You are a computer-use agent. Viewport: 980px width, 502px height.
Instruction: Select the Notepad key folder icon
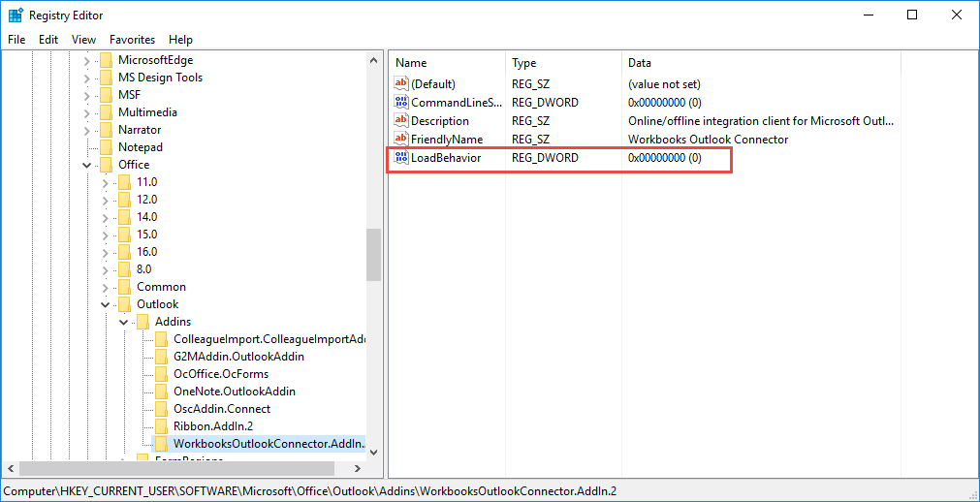(x=106, y=147)
